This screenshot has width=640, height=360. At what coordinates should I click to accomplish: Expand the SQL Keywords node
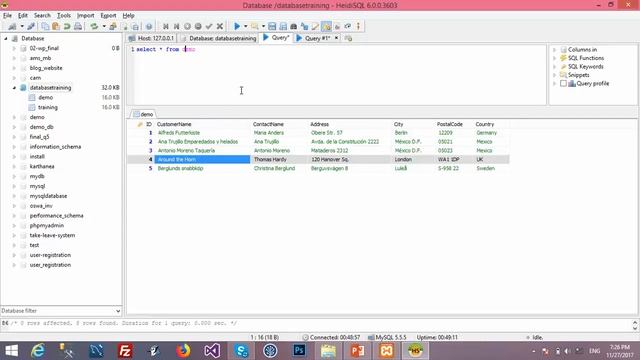point(555,67)
